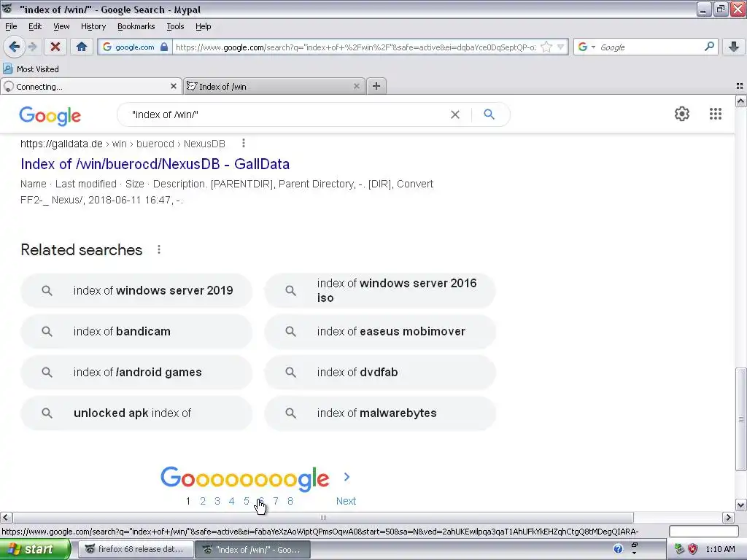Open the Help menu
Image resolution: width=747 pixels, height=560 pixels.
coord(203,26)
